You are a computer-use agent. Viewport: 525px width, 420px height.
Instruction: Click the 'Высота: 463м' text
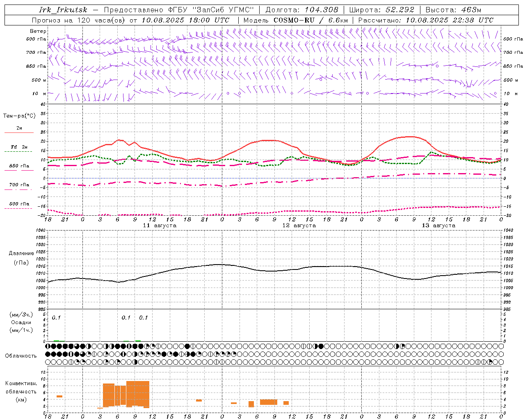click(453, 10)
